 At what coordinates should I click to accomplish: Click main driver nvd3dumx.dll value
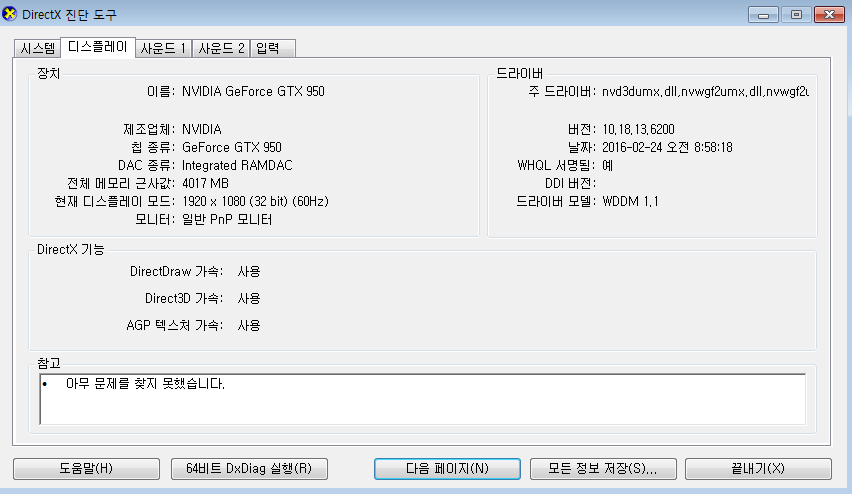[x=705, y=91]
